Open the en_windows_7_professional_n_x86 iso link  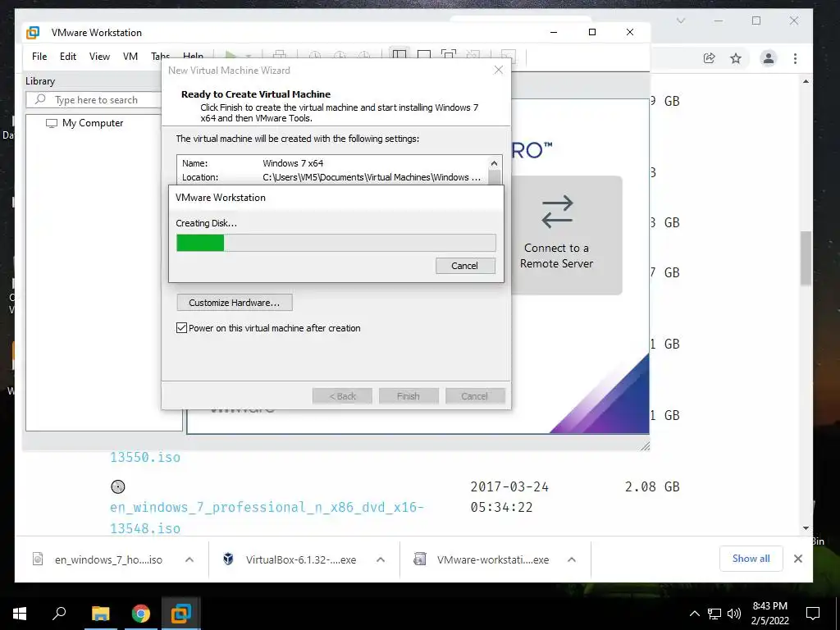[267, 518]
